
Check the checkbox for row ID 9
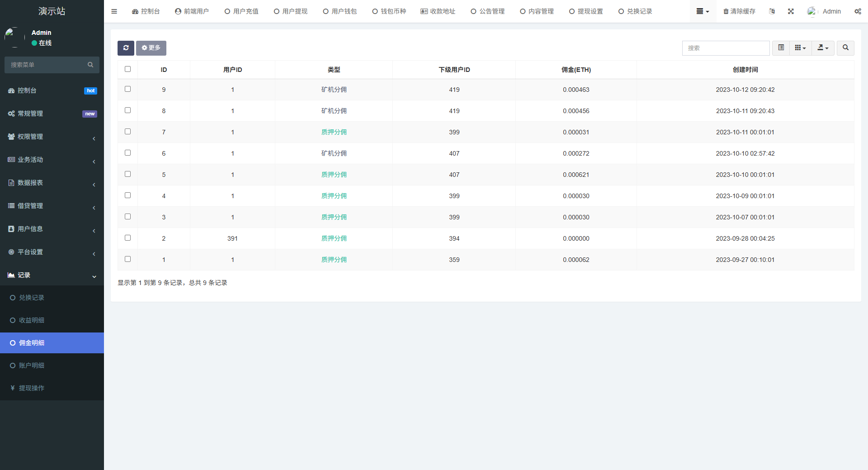127,89
